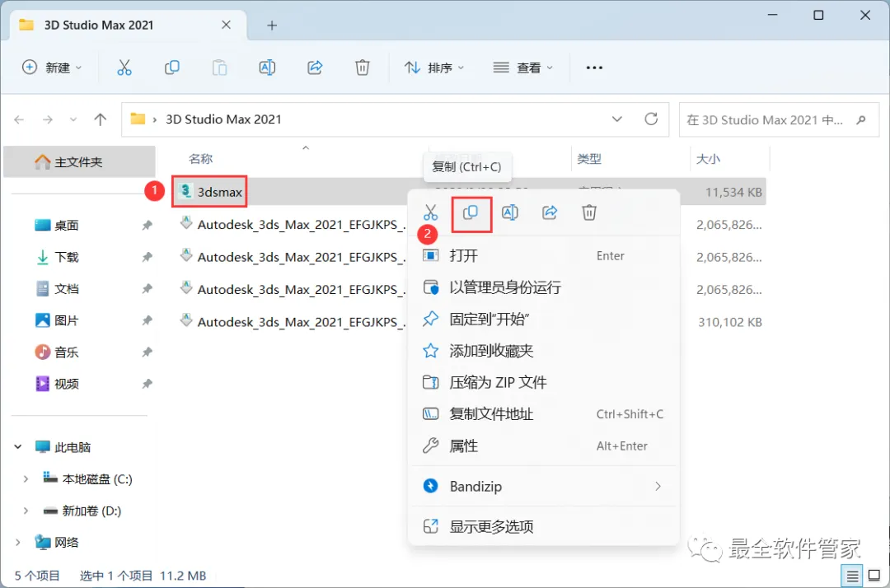Click the Share icon in the context menu
890x588 pixels.
(550, 212)
